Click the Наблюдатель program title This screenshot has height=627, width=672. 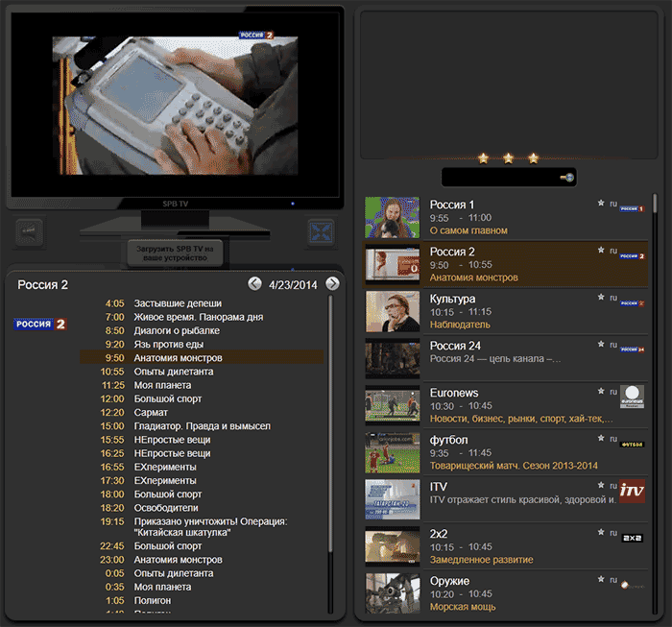460,325
